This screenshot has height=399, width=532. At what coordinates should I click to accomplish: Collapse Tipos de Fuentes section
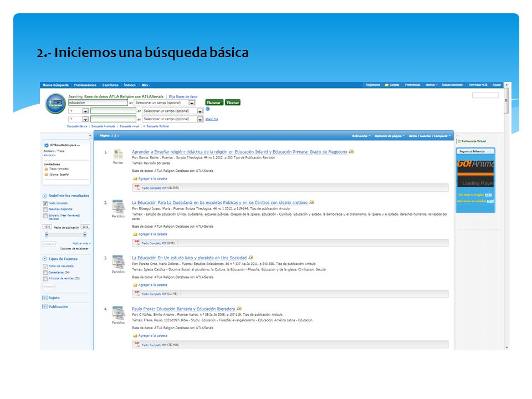pyautogui.click(x=45, y=259)
